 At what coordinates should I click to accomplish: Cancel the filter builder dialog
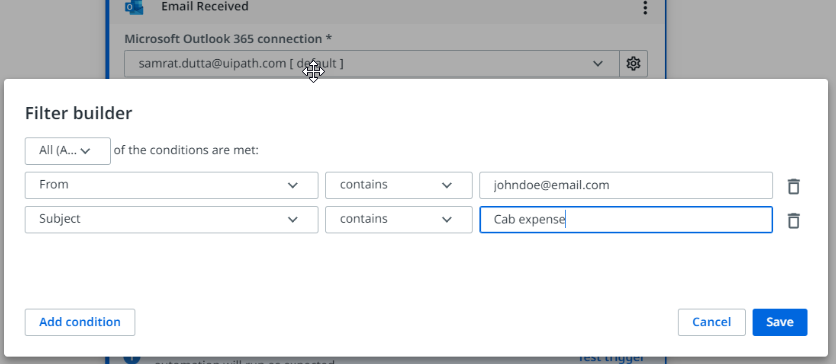tap(711, 322)
